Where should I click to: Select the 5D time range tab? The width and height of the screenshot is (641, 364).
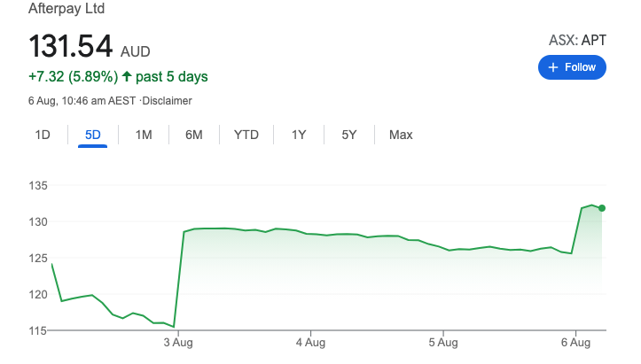(x=93, y=135)
